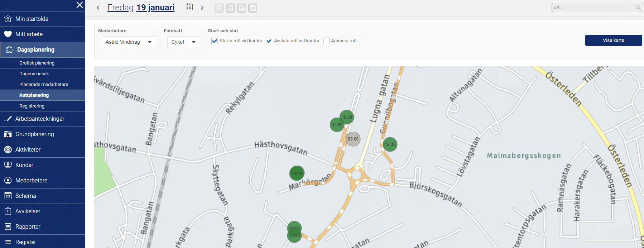The width and height of the screenshot is (644, 248).
Task: Uncheck Starta rutt vid kontor
Action: click(x=215, y=41)
